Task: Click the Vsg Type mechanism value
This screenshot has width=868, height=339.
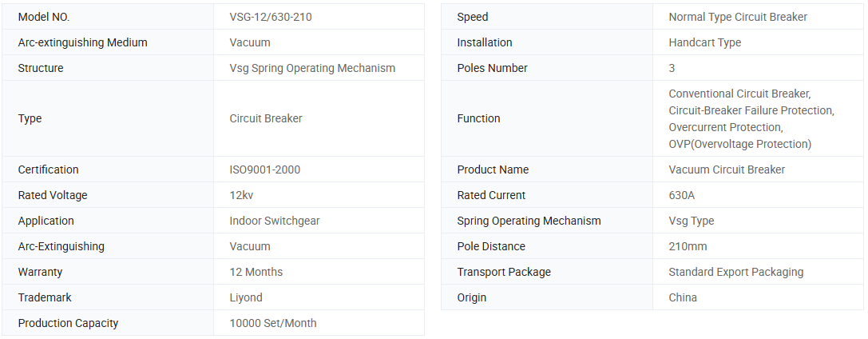Action: pos(691,221)
